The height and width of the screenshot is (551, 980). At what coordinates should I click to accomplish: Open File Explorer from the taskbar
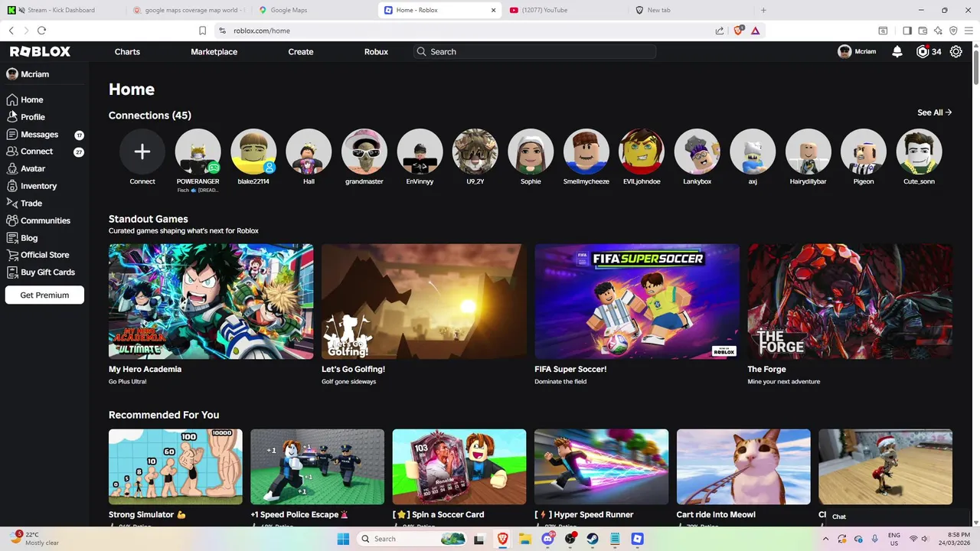click(525, 539)
